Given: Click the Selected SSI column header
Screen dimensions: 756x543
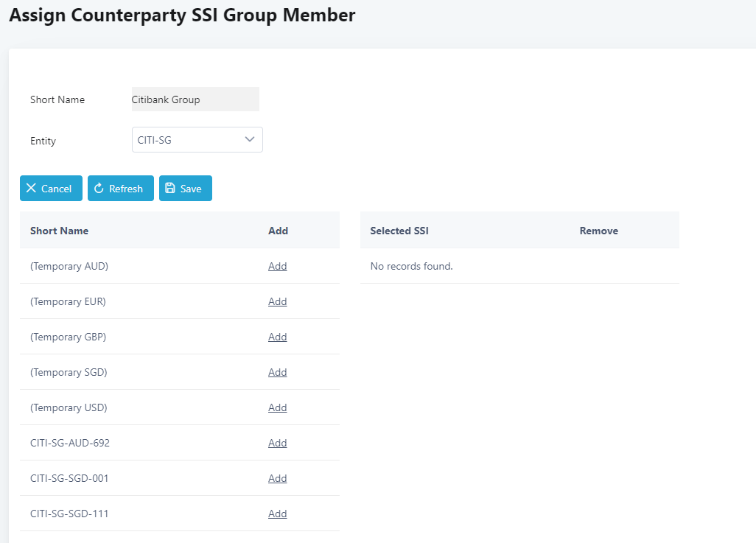Looking at the screenshot, I should tap(399, 231).
